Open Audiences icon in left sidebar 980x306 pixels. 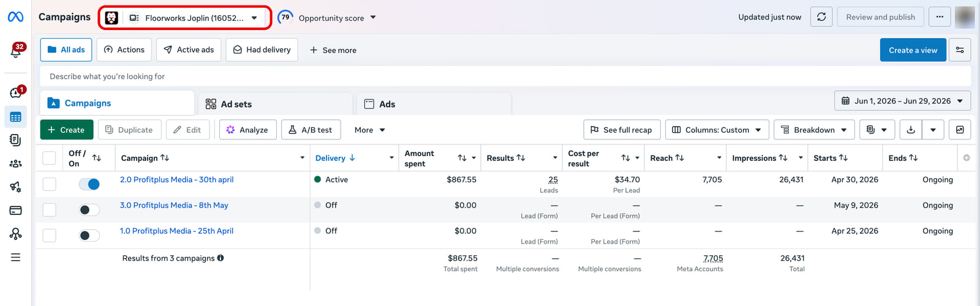[16, 163]
